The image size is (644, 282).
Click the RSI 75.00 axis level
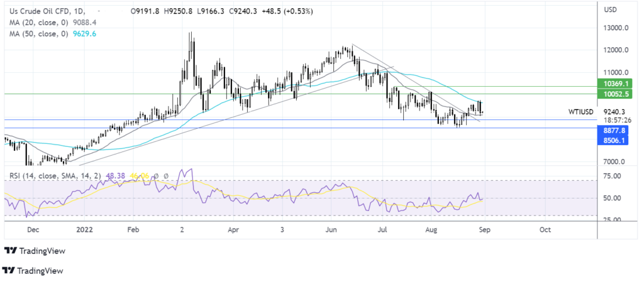[x=613, y=176]
